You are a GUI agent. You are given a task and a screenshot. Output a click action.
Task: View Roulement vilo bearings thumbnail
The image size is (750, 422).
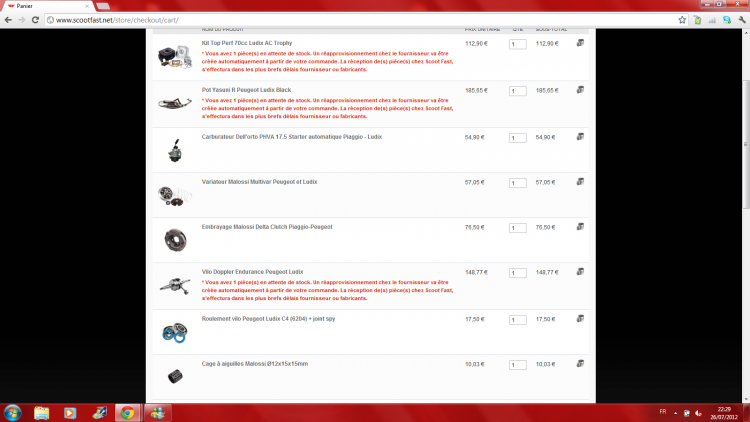coord(175,333)
